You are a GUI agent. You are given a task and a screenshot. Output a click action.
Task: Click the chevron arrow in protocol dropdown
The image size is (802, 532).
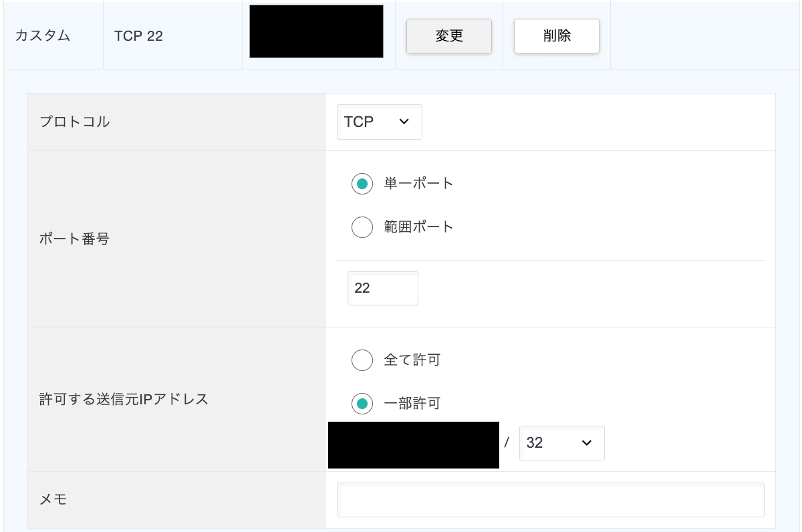pyautogui.click(x=403, y=122)
